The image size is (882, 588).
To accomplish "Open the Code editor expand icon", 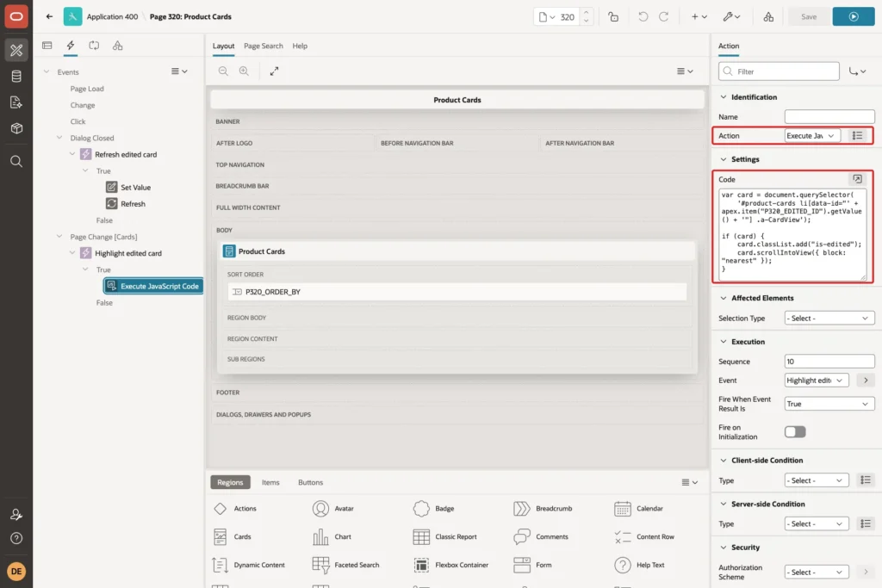I will click(857, 179).
